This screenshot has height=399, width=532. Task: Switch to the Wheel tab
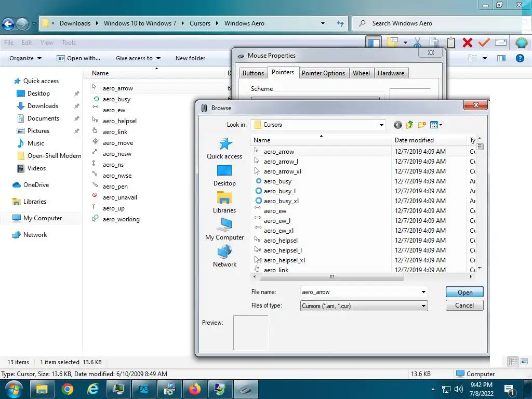pos(361,73)
